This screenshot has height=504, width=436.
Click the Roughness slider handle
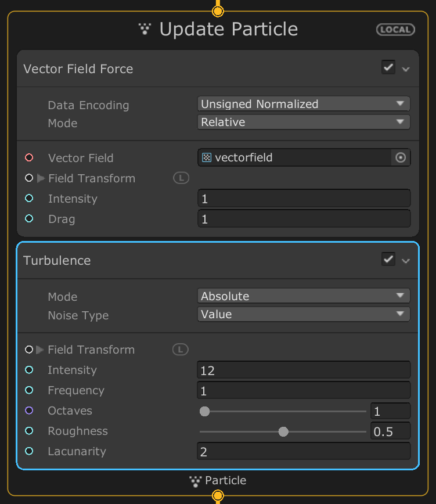click(283, 431)
